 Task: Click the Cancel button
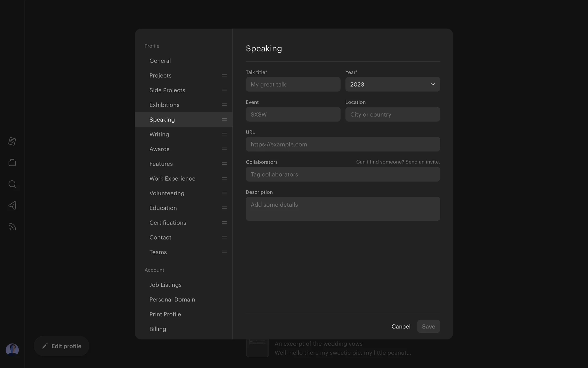[401, 327]
